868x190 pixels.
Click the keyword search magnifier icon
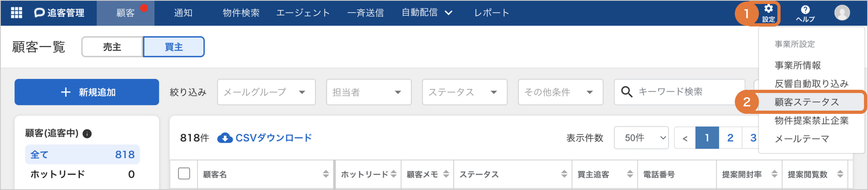(x=626, y=92)
